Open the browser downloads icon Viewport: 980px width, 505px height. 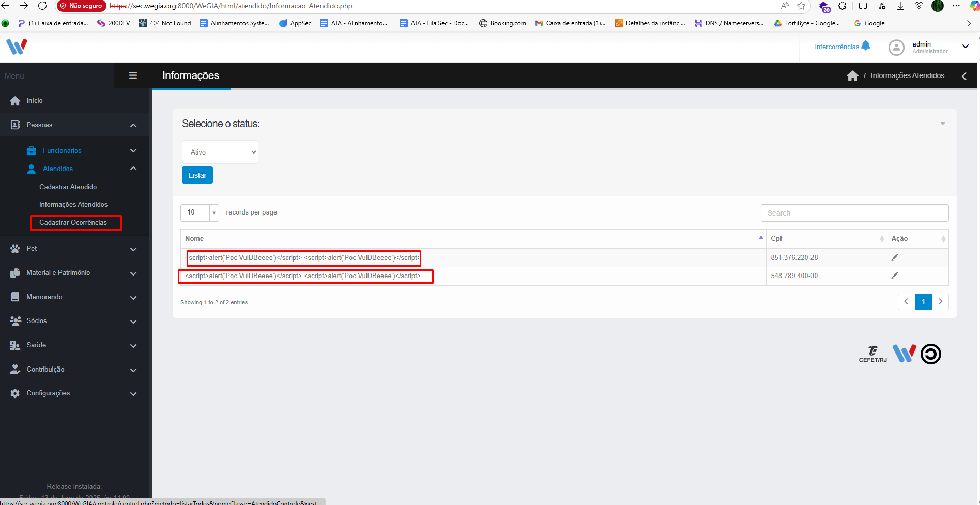pyautogui.click(x=900, y=6)
